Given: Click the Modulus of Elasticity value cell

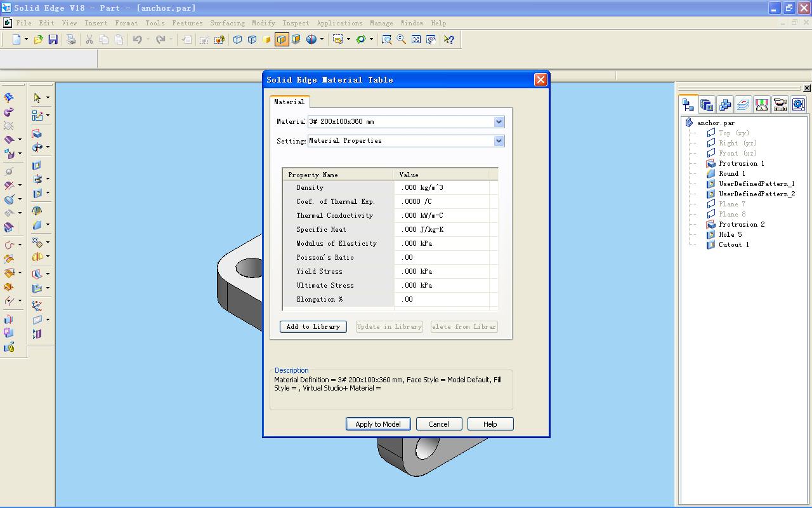Looking at the screenshot, I should point(442,244).
